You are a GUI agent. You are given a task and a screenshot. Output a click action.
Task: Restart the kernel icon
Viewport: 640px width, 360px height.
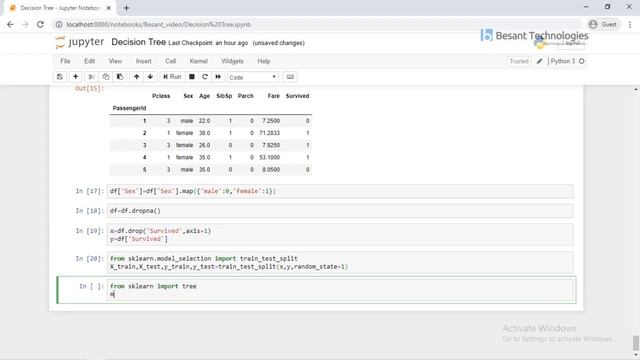tap(205, 77)
